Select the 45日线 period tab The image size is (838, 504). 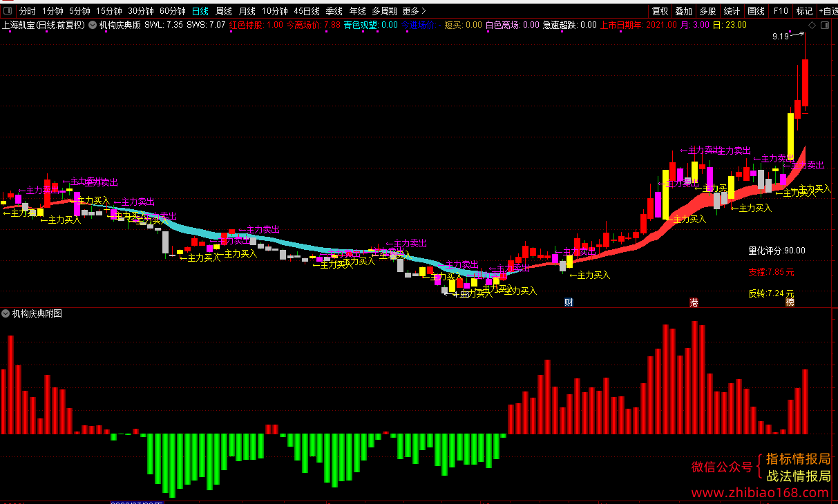pos(307,11)
